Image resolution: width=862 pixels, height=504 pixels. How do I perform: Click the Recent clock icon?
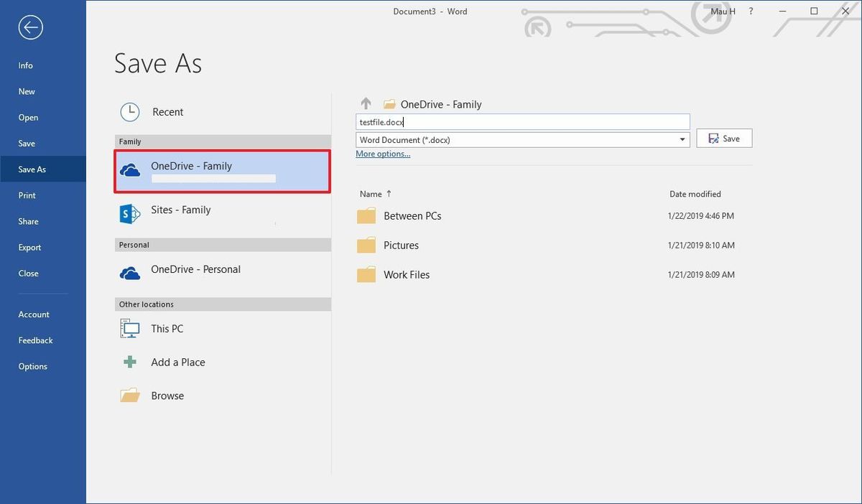[129, 111]
